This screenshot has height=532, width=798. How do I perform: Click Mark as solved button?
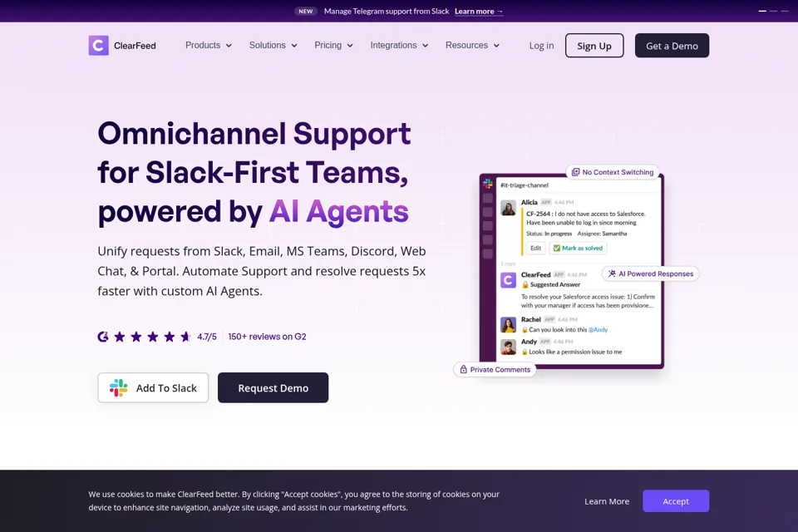coord(578,248)
